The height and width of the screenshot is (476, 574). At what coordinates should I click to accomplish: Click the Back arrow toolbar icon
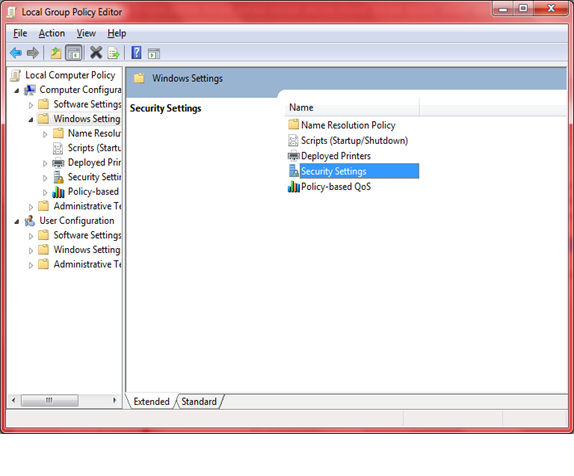pos(16,53)
